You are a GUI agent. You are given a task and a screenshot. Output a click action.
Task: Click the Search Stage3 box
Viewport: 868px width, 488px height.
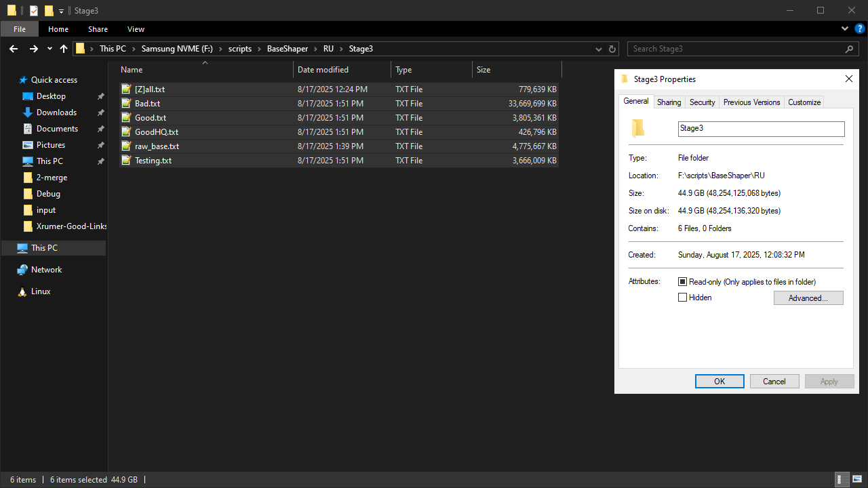(736, 49)
